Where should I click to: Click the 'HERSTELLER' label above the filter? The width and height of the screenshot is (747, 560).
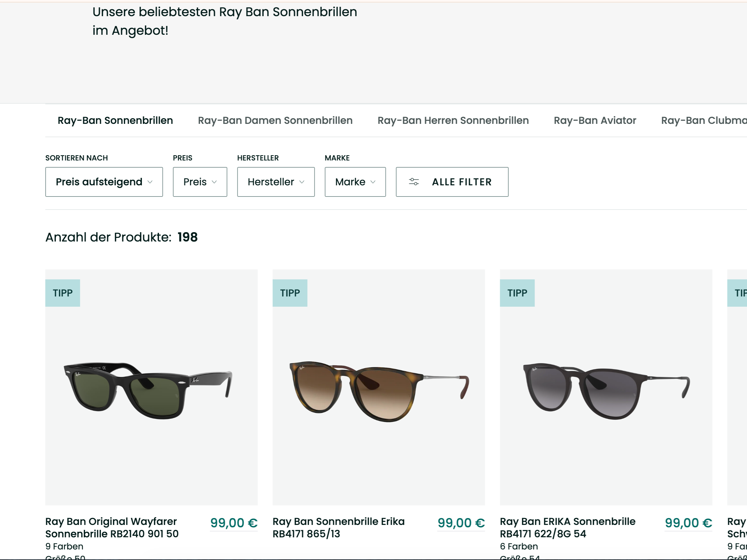pos(258,158)
